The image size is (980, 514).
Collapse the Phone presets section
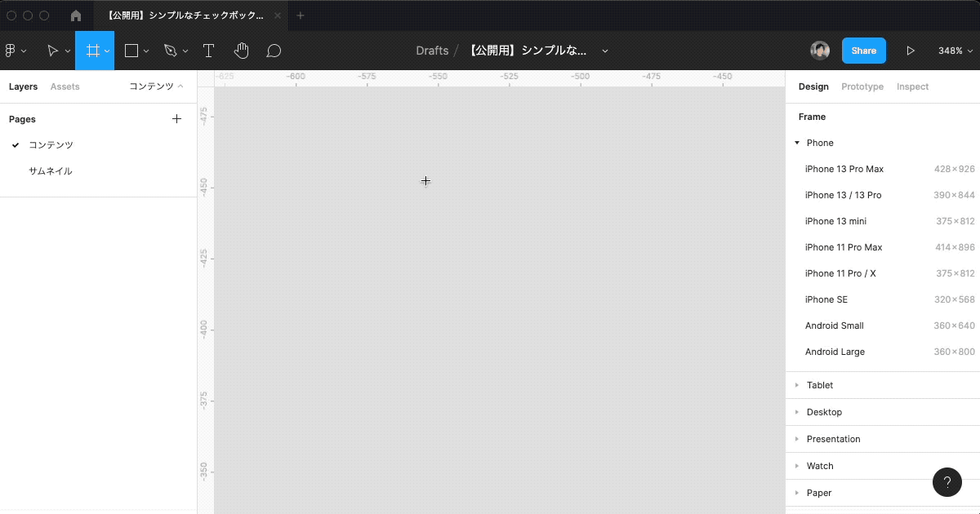tap(796, 142)
